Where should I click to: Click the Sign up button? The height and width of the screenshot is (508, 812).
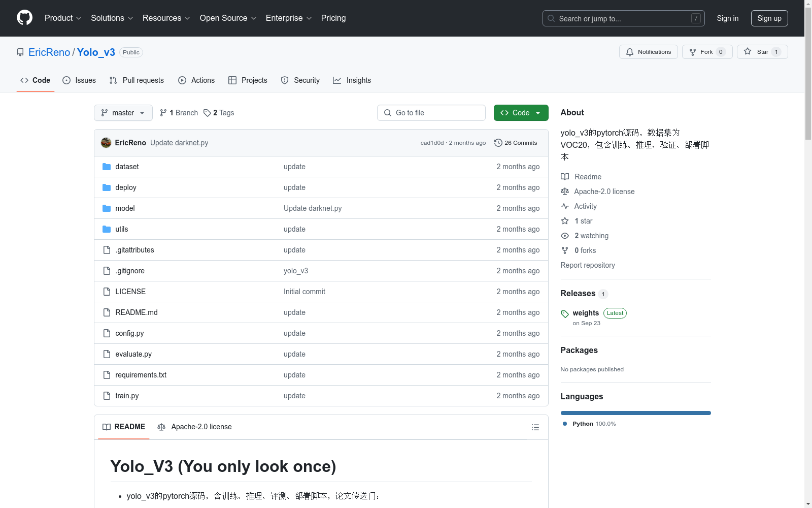[769, 18]
